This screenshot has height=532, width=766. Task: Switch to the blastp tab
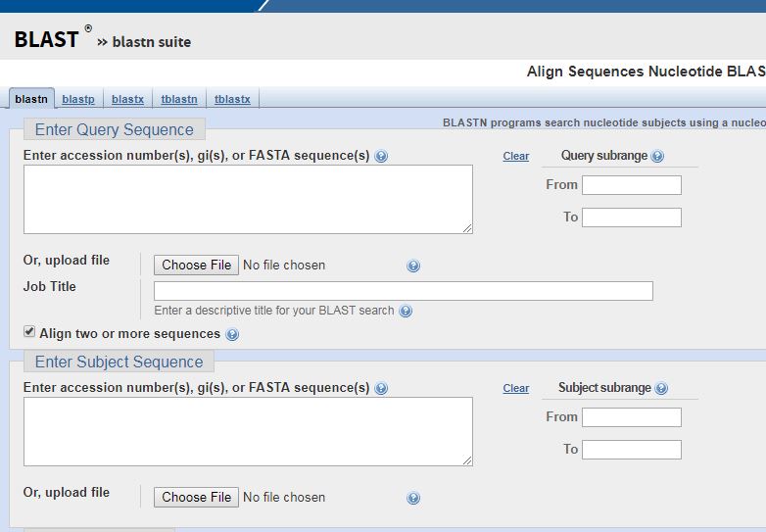[78, 99]
